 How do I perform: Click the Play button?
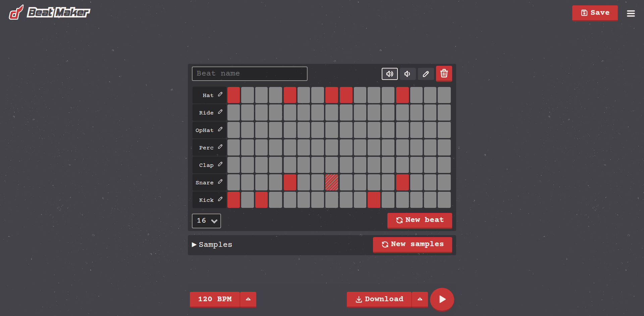pos(442,299)
